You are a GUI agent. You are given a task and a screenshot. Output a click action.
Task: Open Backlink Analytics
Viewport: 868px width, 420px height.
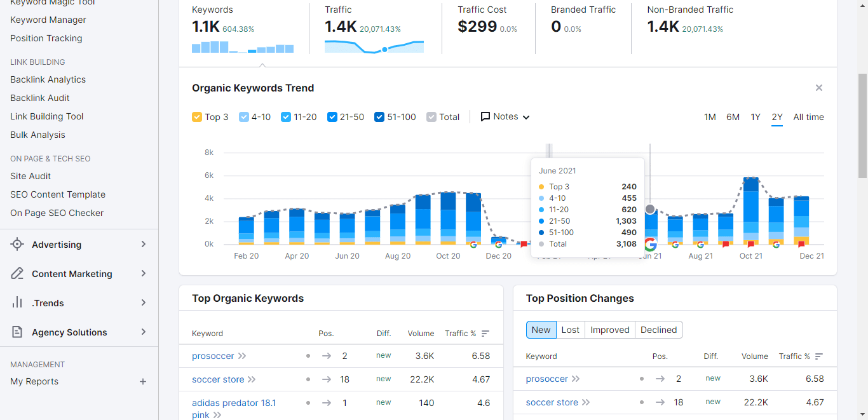(x=48, y=79)
